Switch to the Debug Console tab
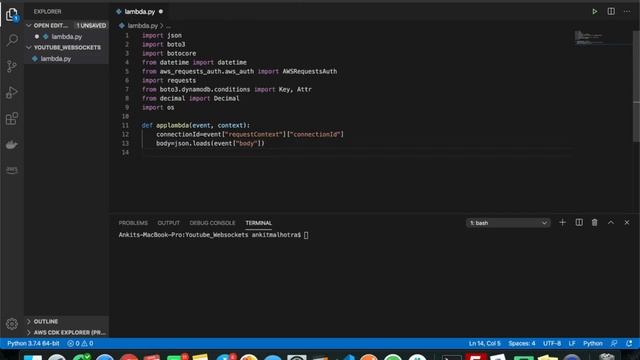The height and width of the screenshot is (360, 640). click(x=212, y=223)
